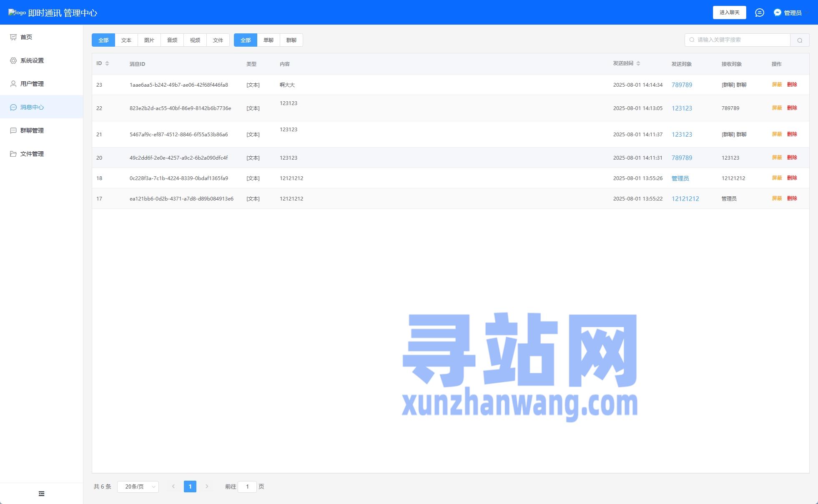Select the 全部 message type filter

[x=103, y=40]
